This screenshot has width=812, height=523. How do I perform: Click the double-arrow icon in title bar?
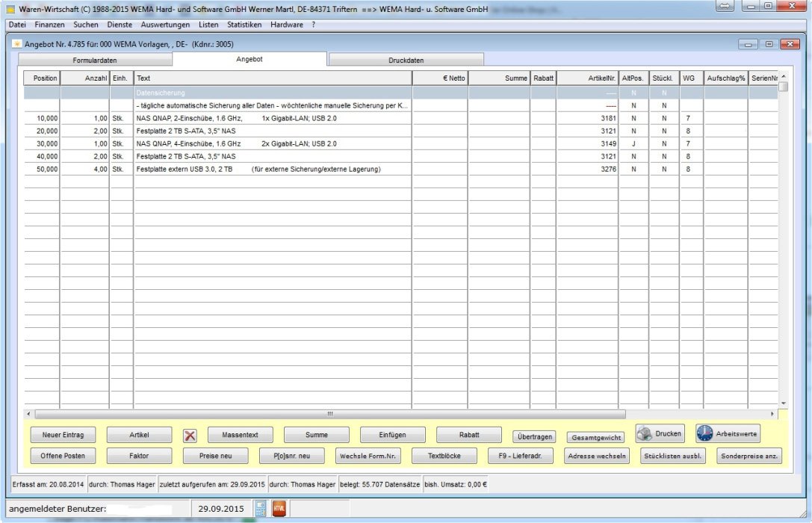pos(725,6)
